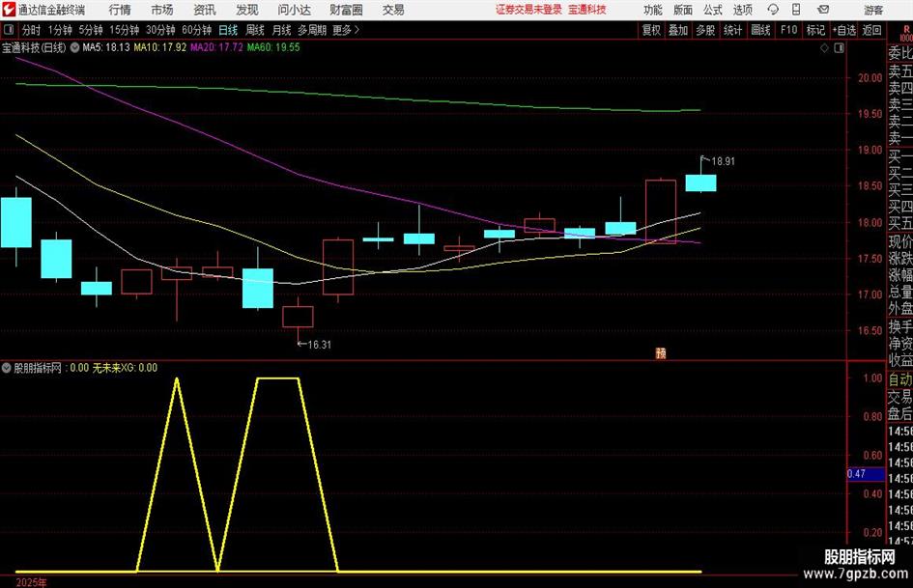Click the 无未来XG: 0.00 indicator label
The height and width of the screenshot is (588, 913).
tap(125, 368)
